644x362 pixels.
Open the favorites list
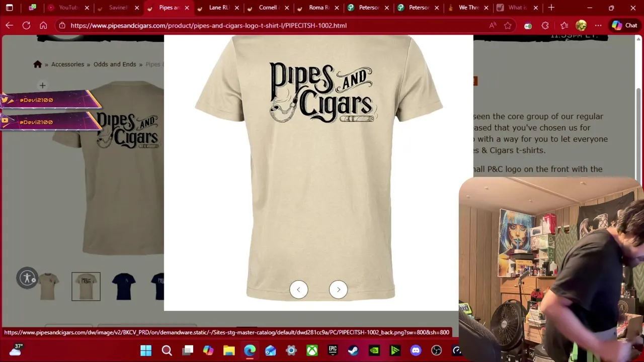coord(564,25)
